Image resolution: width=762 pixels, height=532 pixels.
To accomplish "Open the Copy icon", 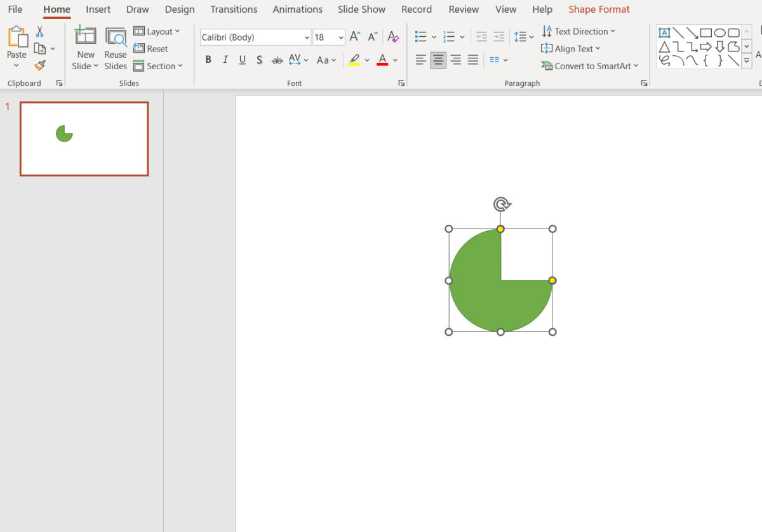I will tap(39, 48).
